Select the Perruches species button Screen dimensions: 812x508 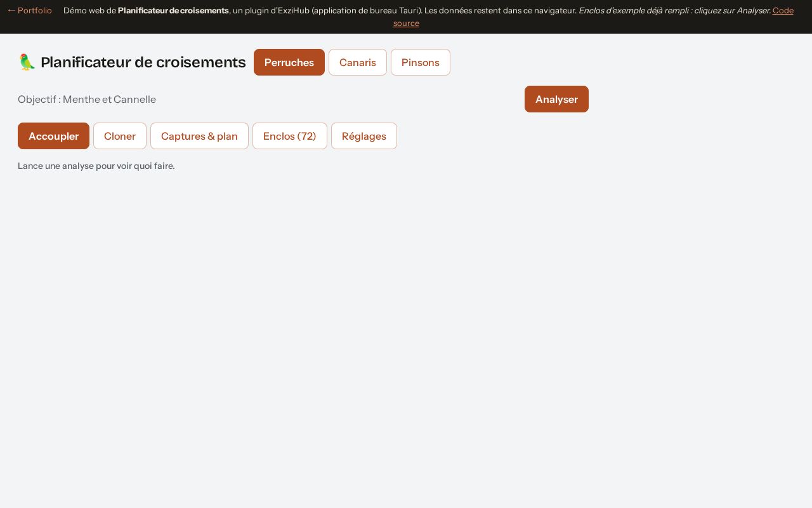pos(289,62)
